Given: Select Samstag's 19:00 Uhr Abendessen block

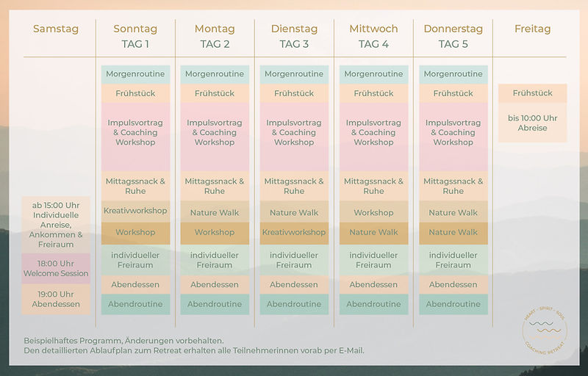Looking at the screenshot, I should [56, 299].
